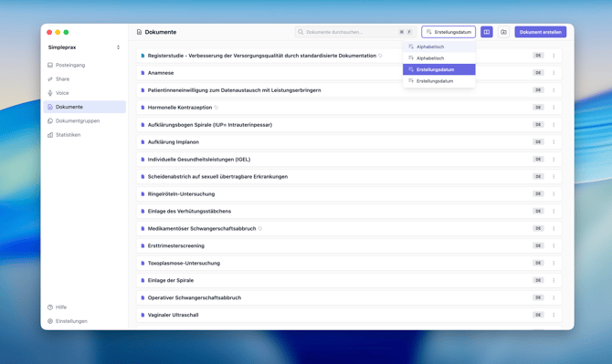The width and height of the screenshot is (612, 364).
Task: Open Einlage der Spirale document title
Action: click(171, 280)
